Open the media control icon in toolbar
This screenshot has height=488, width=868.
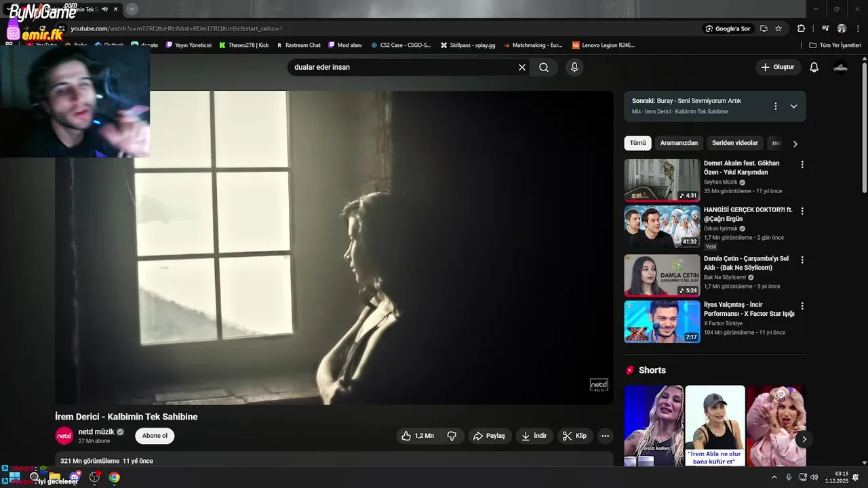(825, 28)
